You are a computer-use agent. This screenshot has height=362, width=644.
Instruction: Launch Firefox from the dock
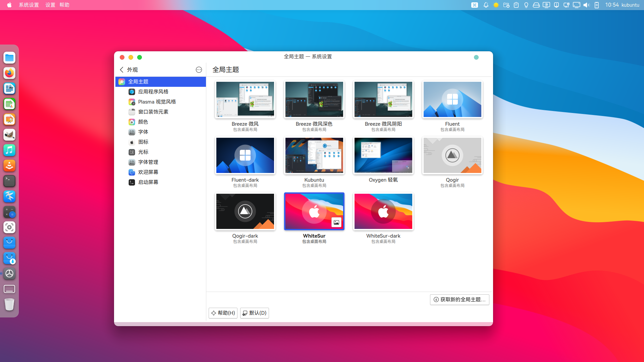[x=9, y=73]
